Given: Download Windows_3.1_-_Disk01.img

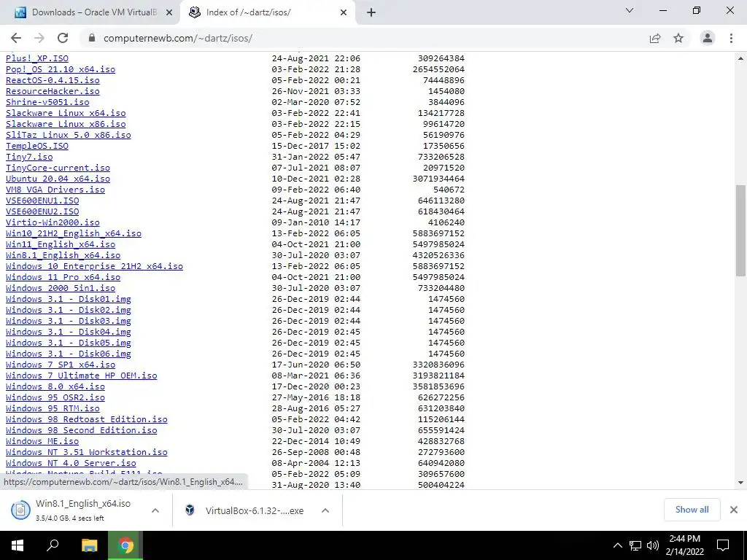Looking at the screenshot, I should coord(69,299).
